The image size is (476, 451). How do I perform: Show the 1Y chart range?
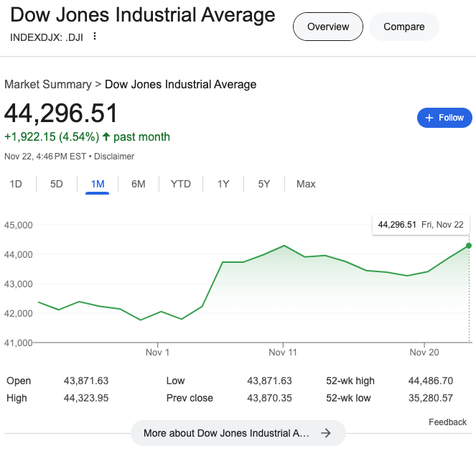pos(223,184)
